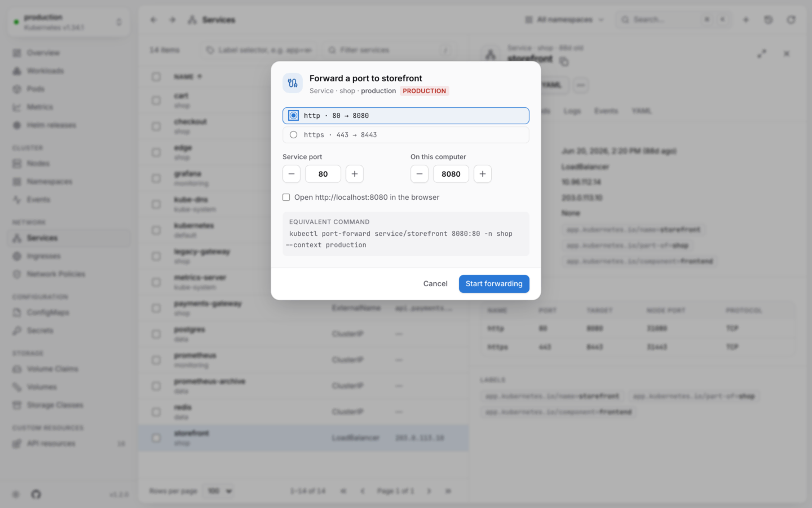Increase the Service port value

pos(355,174)
